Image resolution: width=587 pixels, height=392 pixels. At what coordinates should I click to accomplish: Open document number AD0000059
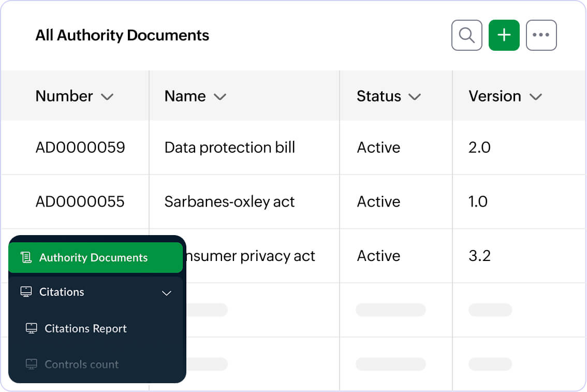tap(80, 148)
